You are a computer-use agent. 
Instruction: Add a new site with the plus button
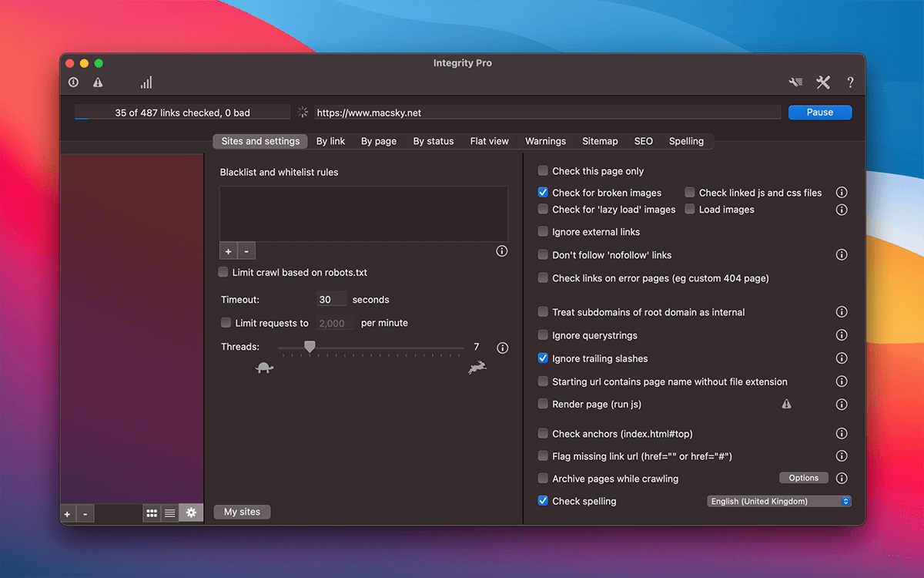coord(68,513)
